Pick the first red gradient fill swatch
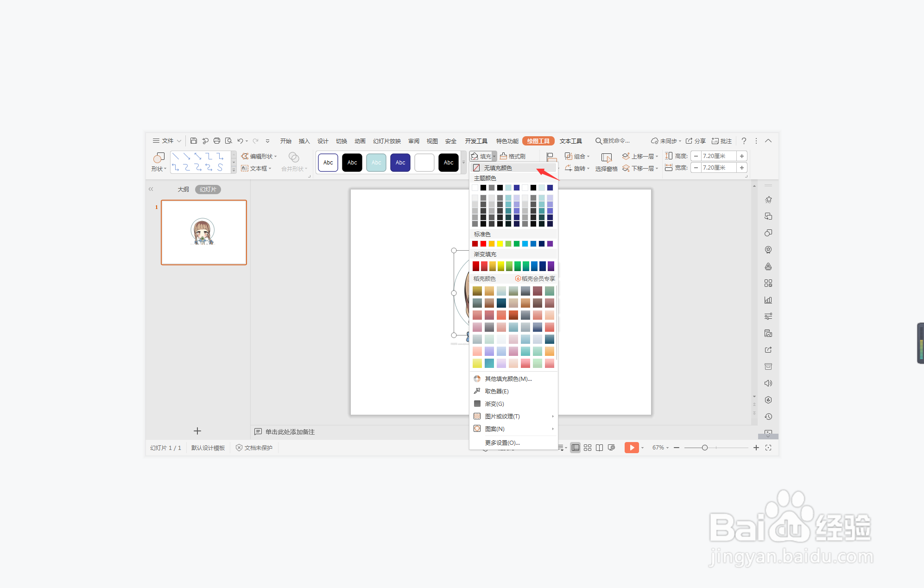924x588 pixels. (476, 266)
